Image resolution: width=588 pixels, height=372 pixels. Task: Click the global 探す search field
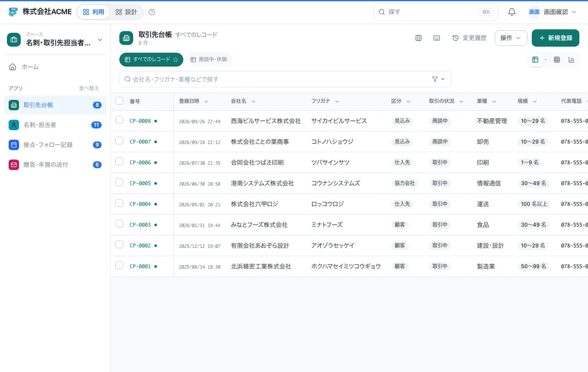point(435,12)
